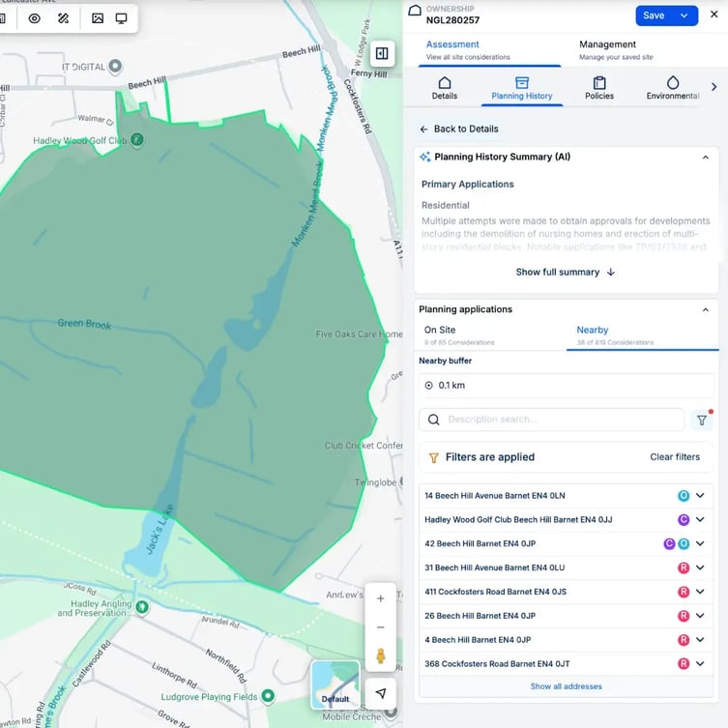
Task: Click the Show all addresses link
Action: 566,686
